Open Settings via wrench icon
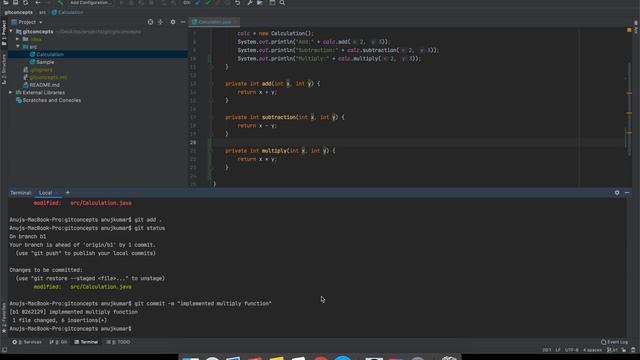 (250, 2)
